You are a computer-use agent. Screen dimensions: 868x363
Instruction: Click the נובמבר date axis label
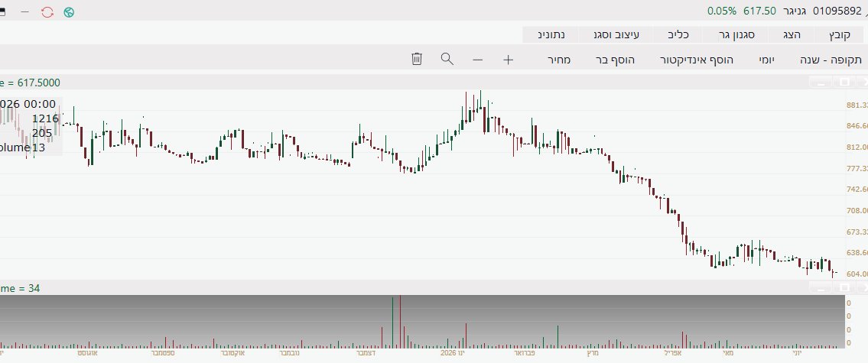[x=289, y=352]
